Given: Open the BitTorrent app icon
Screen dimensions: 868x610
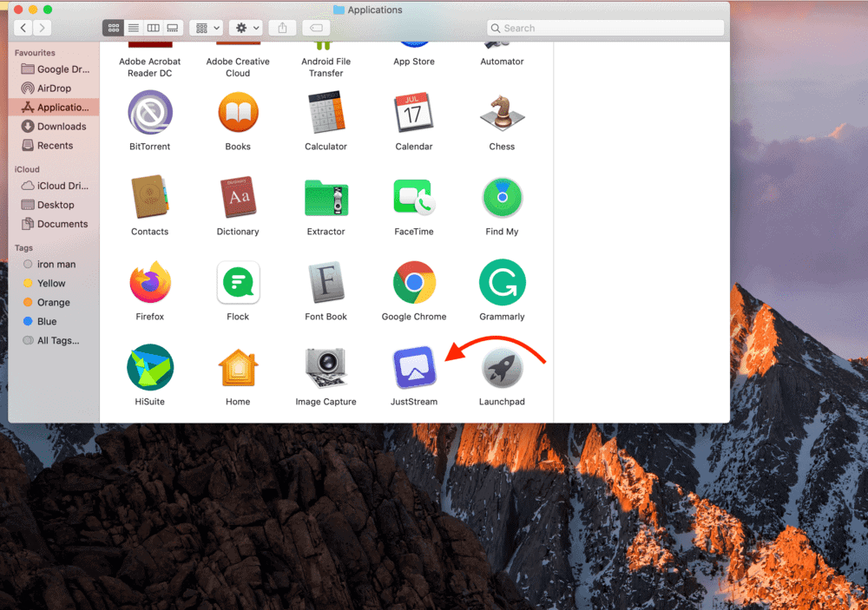Looking at the screenshot, I should click(150, 113).
